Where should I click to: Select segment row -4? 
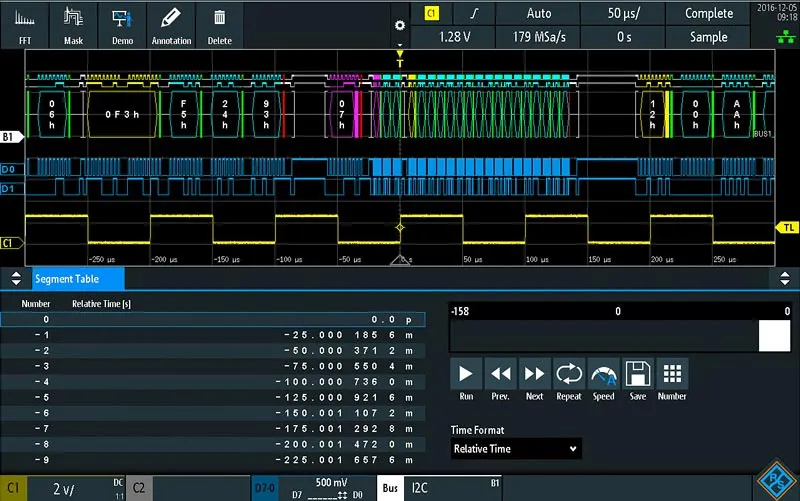213,382
